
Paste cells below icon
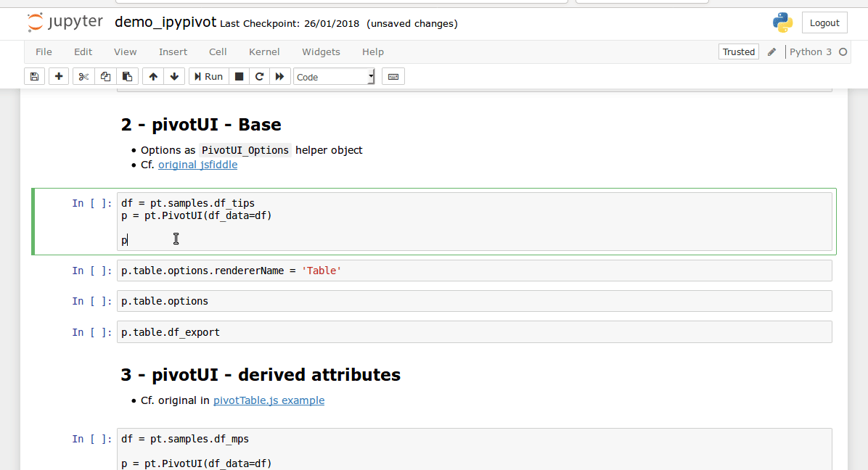click(x=127, y=76)
